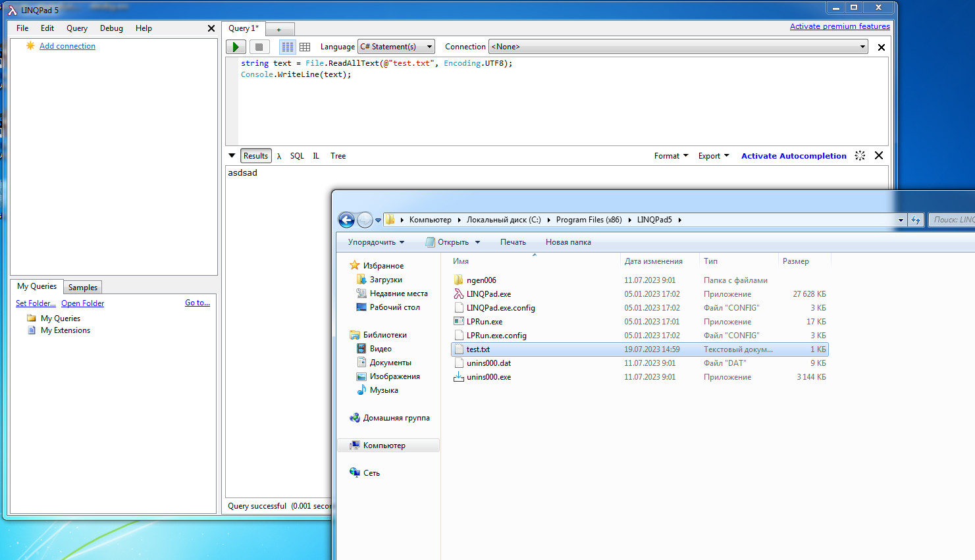Click the test.txt file icon

pyautogui.click(x=459, y=349)
